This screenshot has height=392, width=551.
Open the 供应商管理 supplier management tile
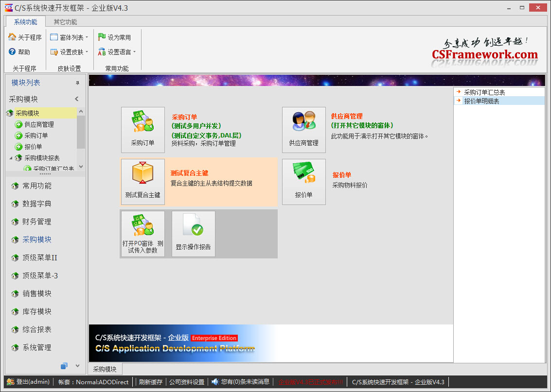(x=303, y=129)
